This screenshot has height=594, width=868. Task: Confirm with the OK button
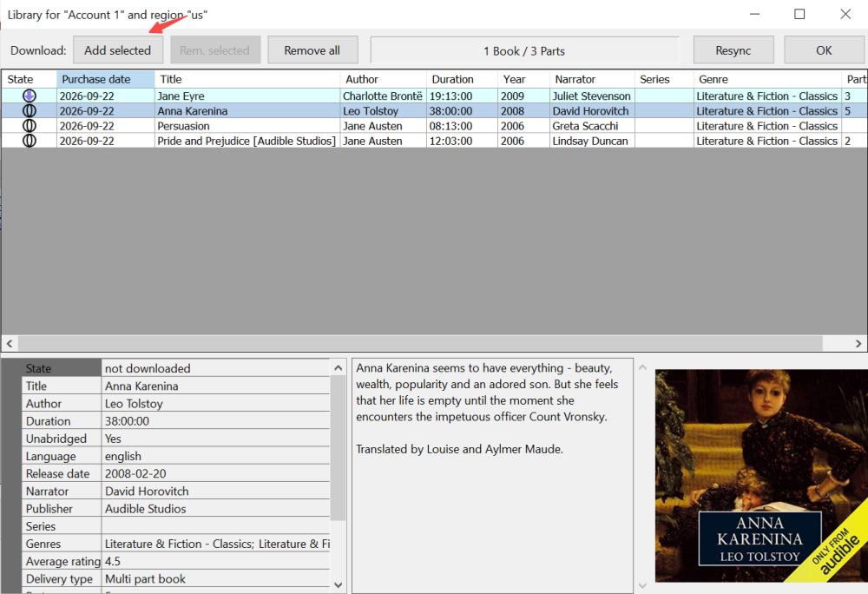coord(824,50)
